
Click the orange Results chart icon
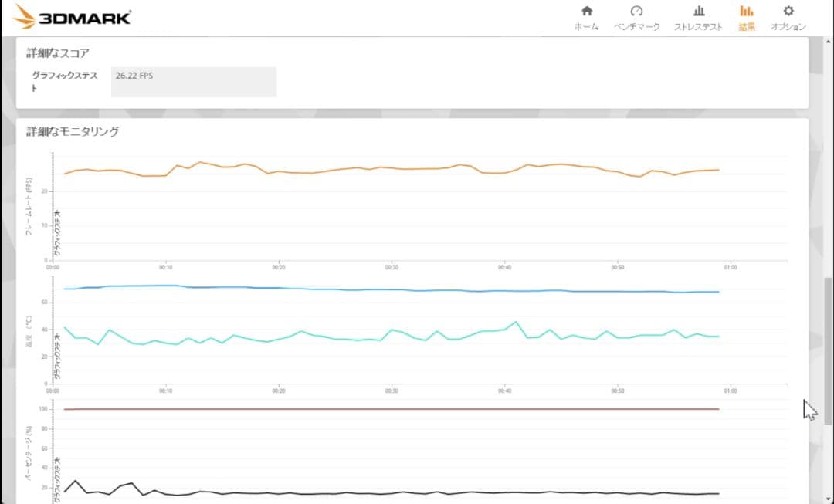coord(746,11)
